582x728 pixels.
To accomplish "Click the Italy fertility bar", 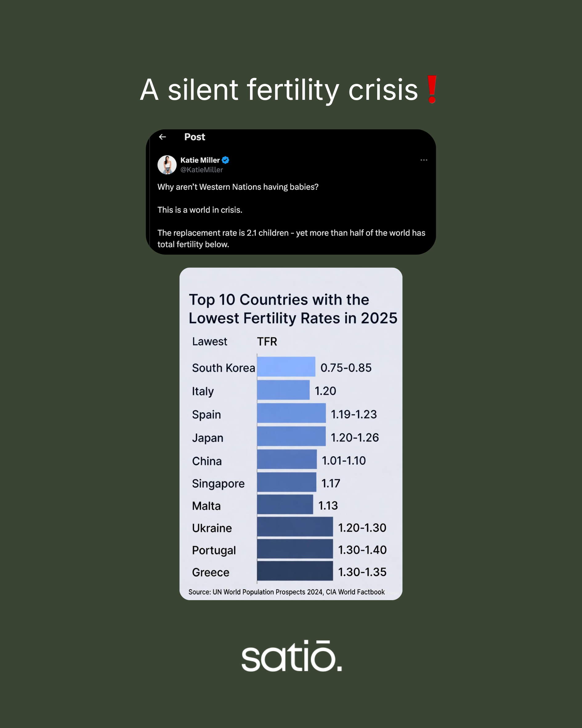I will (x=283, y=390).
